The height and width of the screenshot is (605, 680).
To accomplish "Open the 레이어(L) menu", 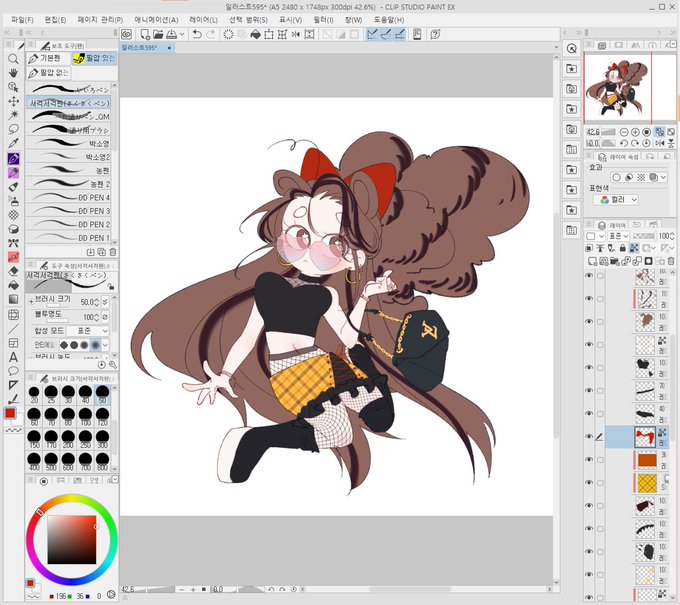I will pos(203,20).
